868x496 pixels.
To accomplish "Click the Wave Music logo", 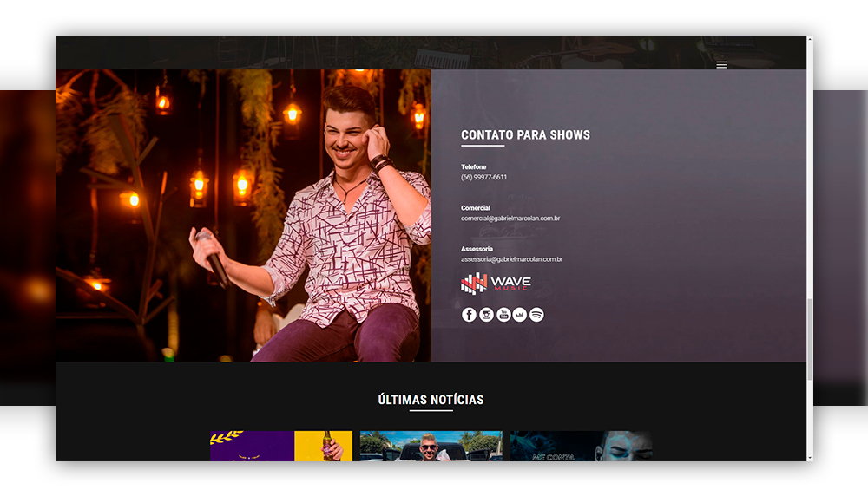I will (496, 283).
